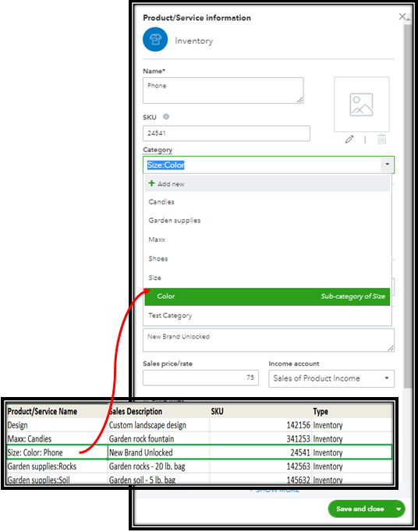Edit product image with pencil icon
The image size is (418, 532).
tap(349, 140)
